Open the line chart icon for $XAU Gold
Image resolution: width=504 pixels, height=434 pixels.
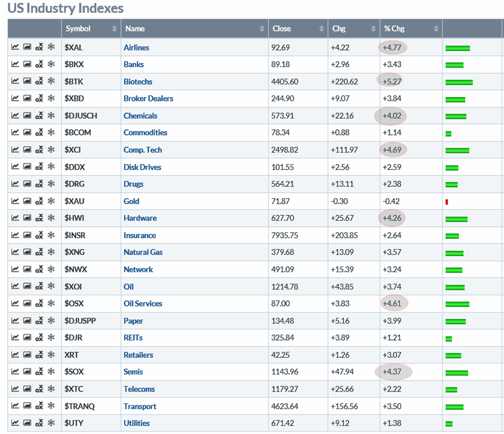pos(15,201)
